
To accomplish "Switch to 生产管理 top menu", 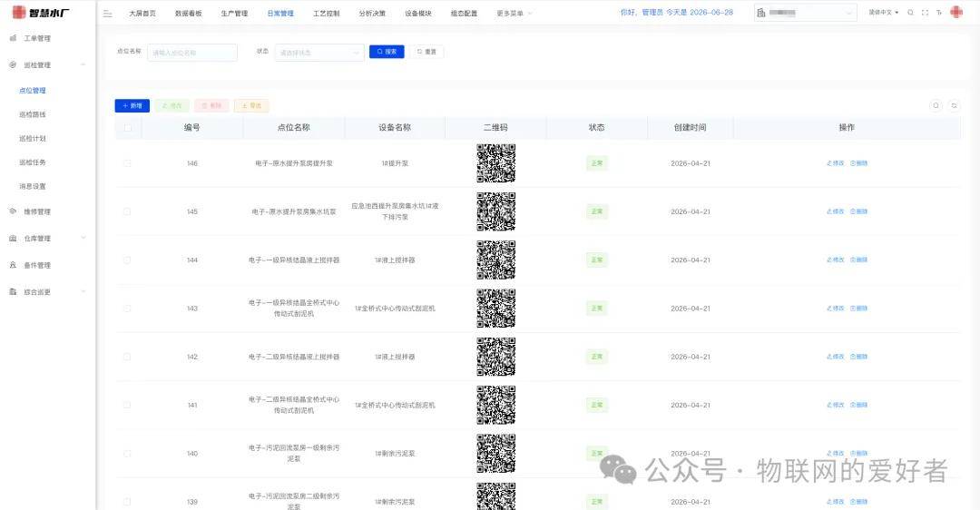I will [234, 13].
